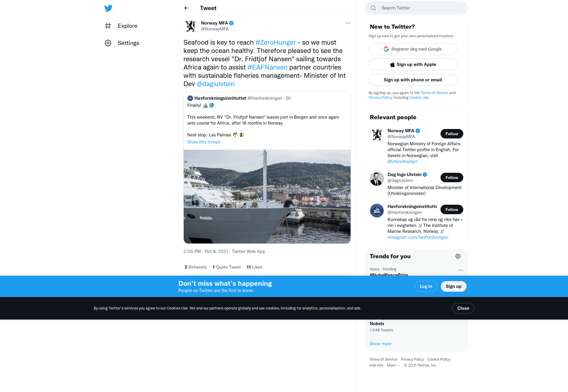Open more options for NobelPeacePrize trend
The height and width of the screenshot is (392, 568).
pos(460,270)
